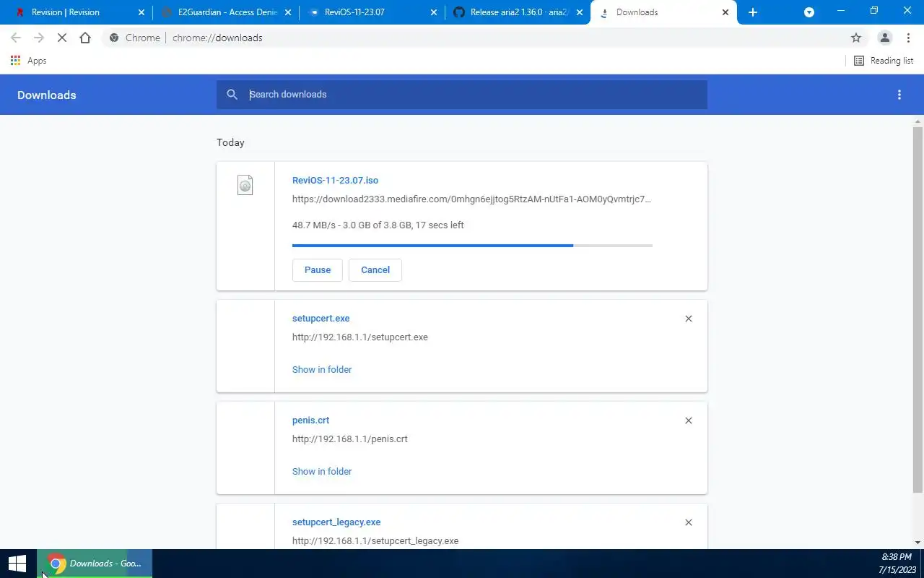This screenshot has height=578, width=924.
Task: Bookmark this page with the star
Action: click(x=856, y=38)
